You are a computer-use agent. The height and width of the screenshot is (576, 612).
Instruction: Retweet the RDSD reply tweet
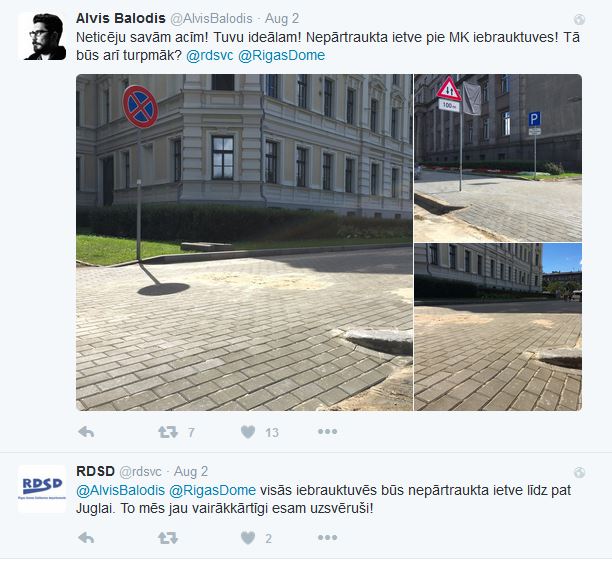tap(168, 538)
